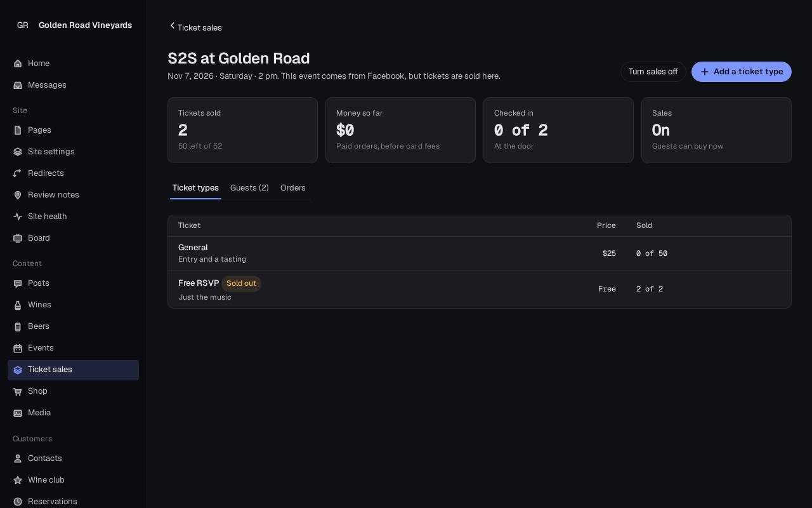This screenshot has height=508, width=812.
Task: Open the Board icon
Action: (18, 238)
